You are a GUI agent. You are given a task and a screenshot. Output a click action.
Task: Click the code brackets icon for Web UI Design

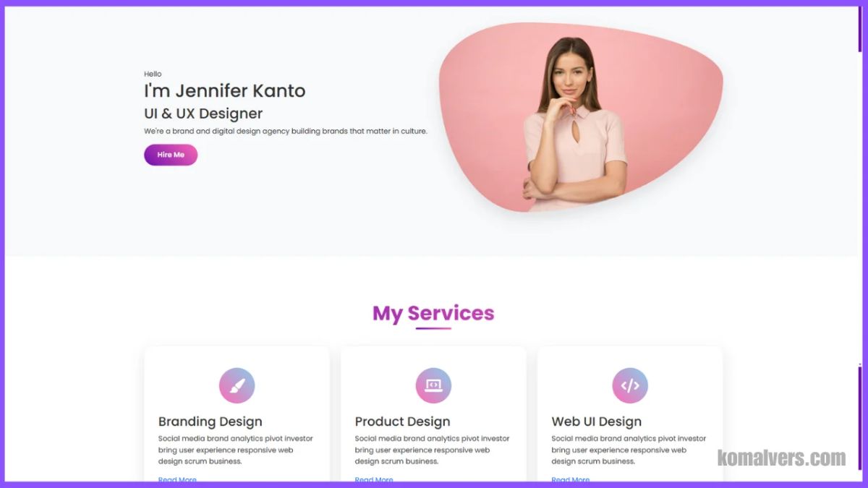[x=630, y=386]
